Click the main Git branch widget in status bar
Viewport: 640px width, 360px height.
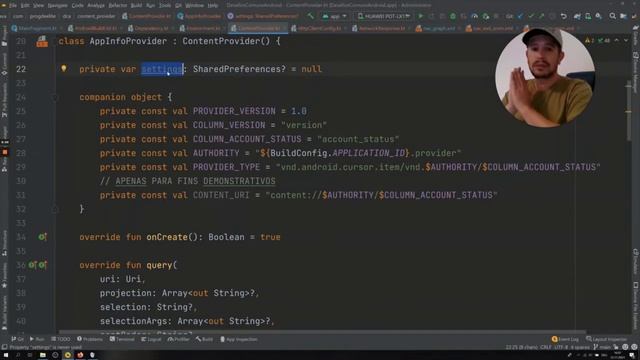(x=602, y=347)
